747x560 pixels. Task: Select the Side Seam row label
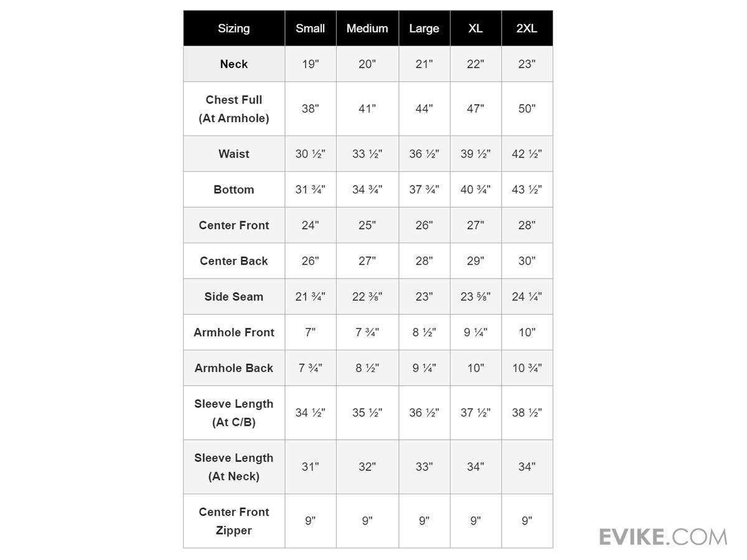(x=234, y=297)
